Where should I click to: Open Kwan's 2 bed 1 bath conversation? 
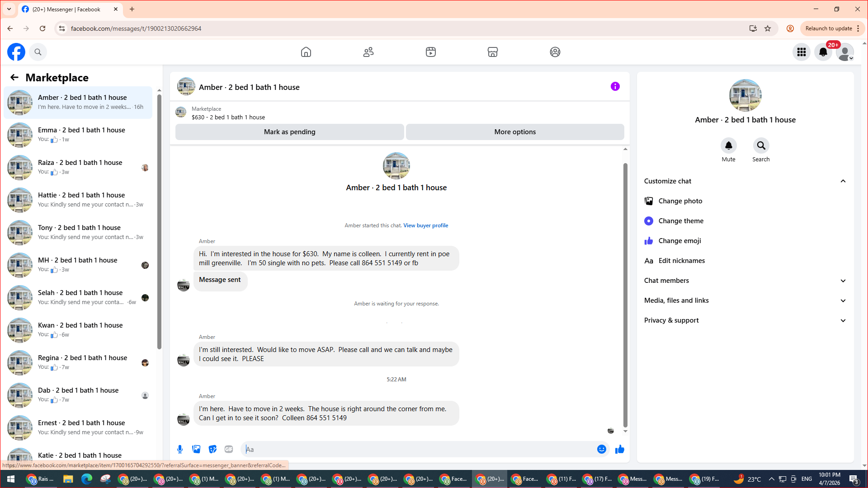click(78, 330)
